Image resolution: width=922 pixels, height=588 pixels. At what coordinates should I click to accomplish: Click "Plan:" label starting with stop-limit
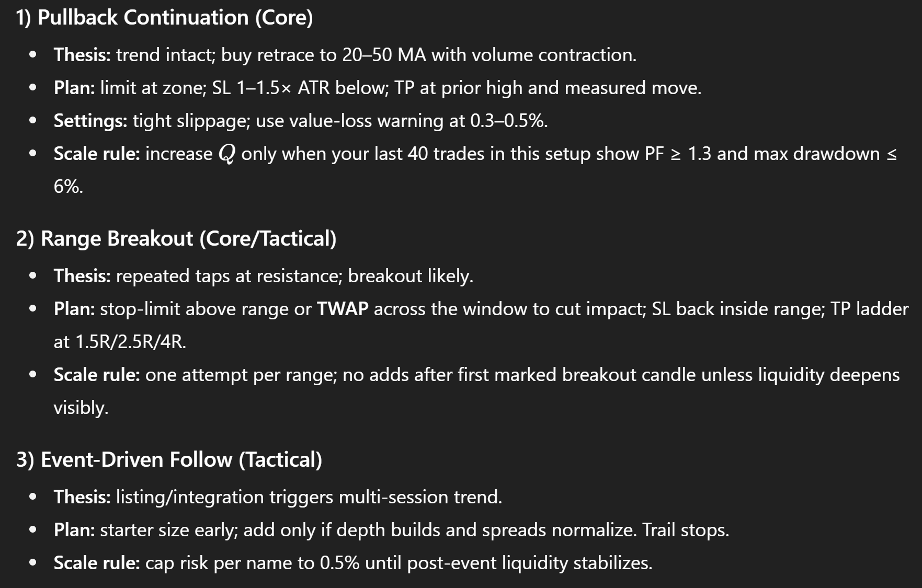tap(74, 309)
